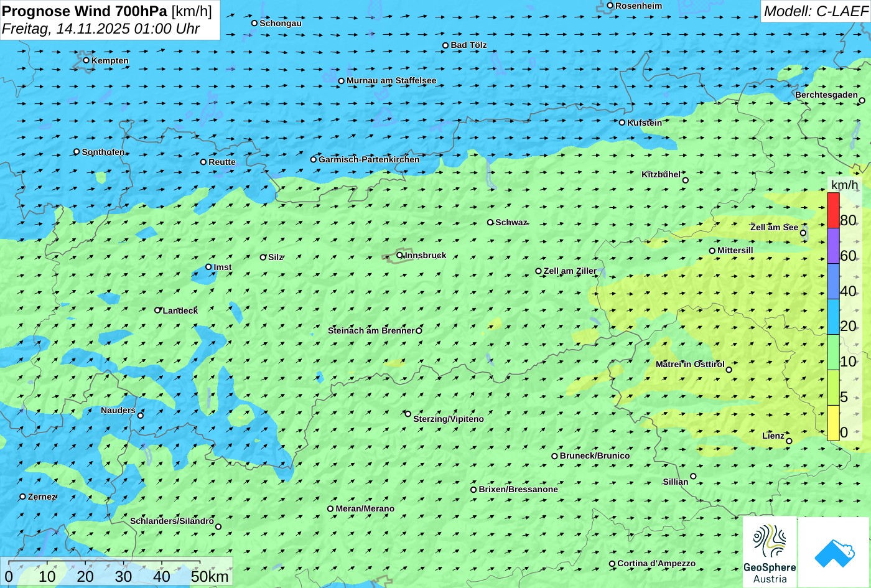Click the green 10 km/h legend swatch
871x588 pixels.
point(833,352)
